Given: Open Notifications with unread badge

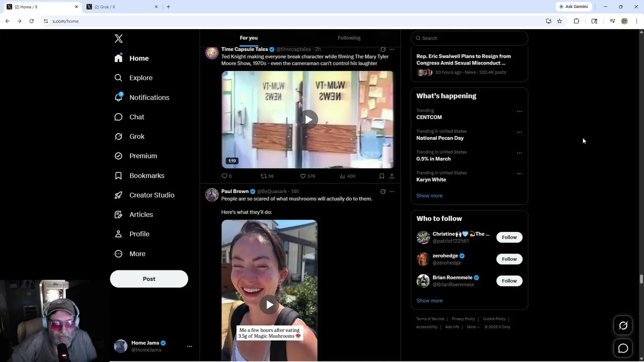Looking at the screenshot, I should click(x=142, y=98).
